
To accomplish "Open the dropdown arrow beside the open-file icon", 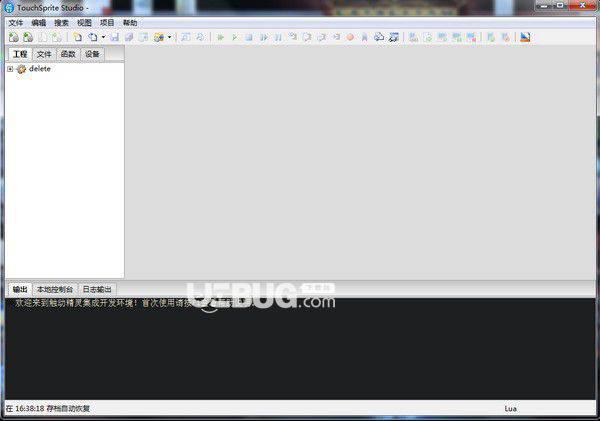I will pyautogui.click(x=103, y=37).
